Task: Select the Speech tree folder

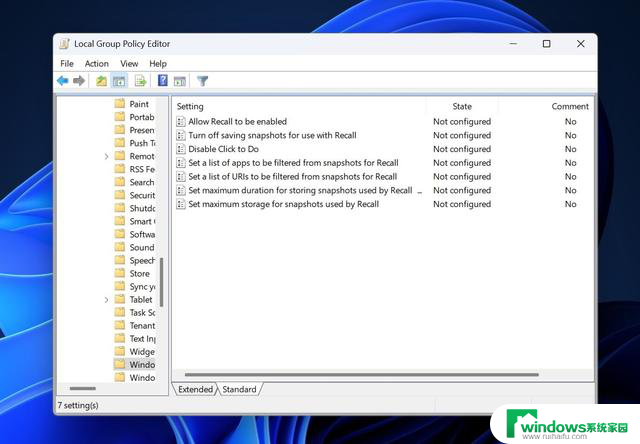Action: pos(142,260)
